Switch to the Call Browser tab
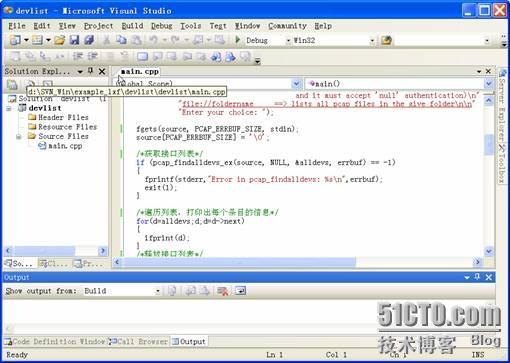The height and width of the screenshot is (363, 510). click(138, 341)
